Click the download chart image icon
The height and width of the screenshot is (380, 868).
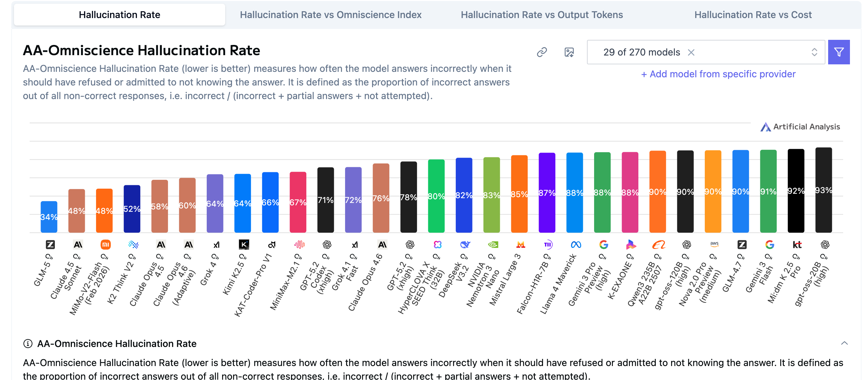point(569,52)
